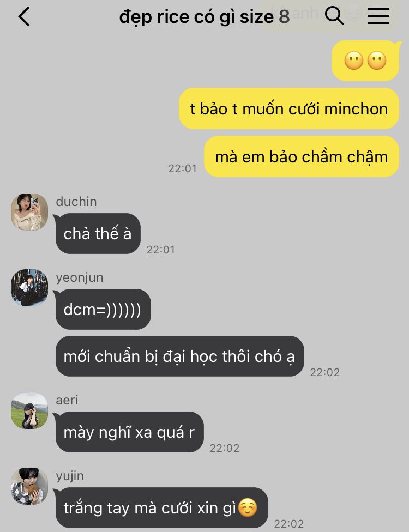
Task: Open the chat search magnifier
Action: 334,16
